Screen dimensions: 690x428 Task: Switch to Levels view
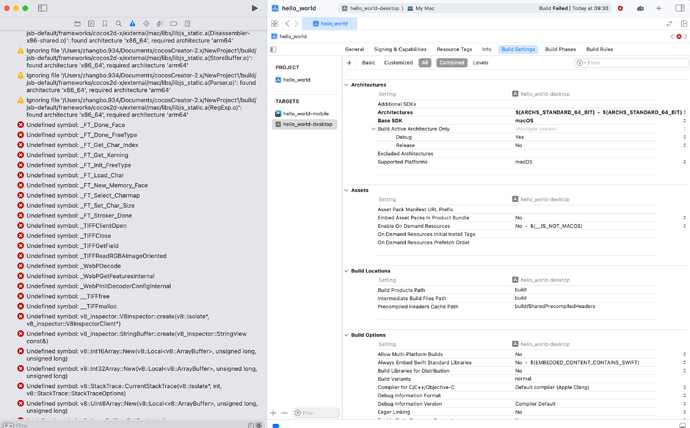pos(481,62)
